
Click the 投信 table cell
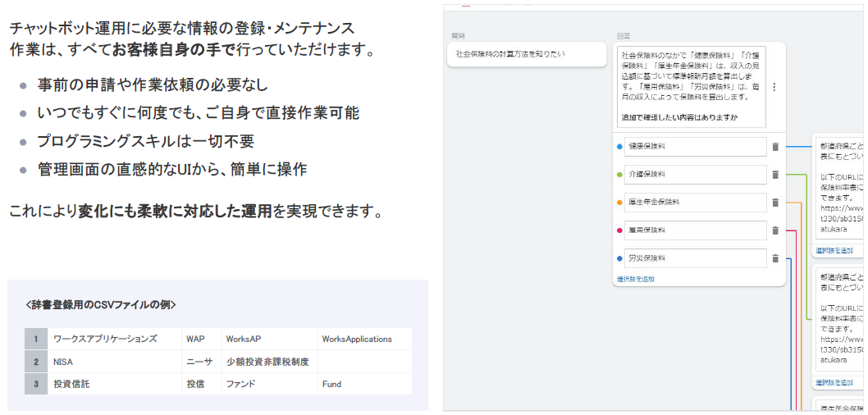(x=202, y=384)
